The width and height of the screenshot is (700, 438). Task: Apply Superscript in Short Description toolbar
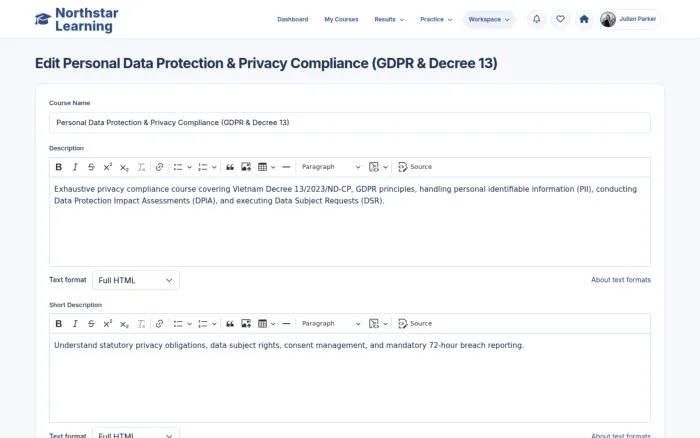coord(108,324)
